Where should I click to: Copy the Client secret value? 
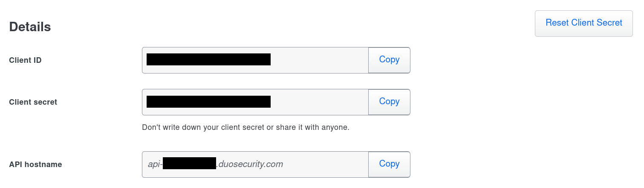tap(389, 102)
